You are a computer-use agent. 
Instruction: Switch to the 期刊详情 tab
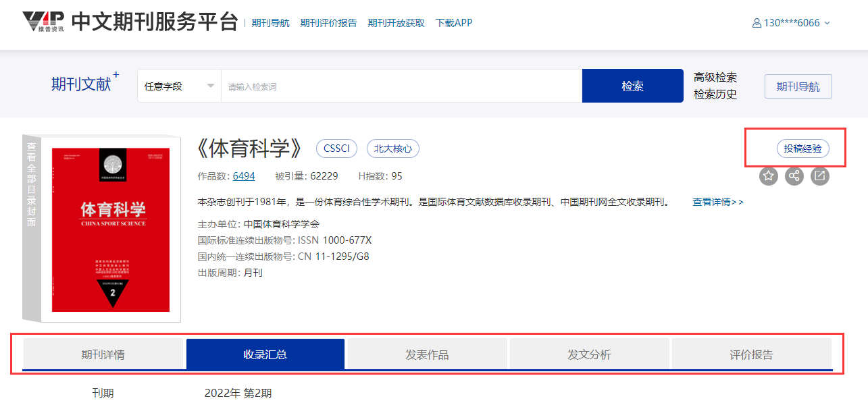coord(103,354)
